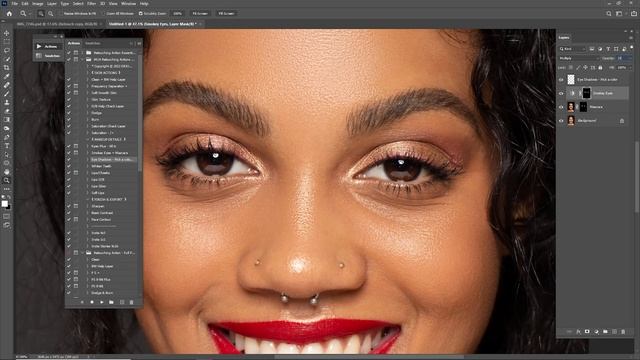Click Begin recording in Actions panel

pyautogui.click(x=92, y=302)
